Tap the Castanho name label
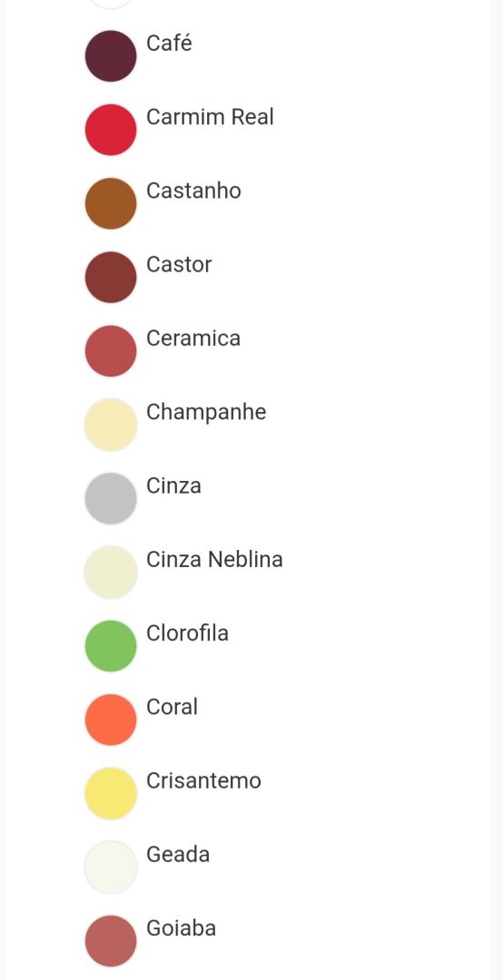This screenshot has width=503, height=980. tap(194, 191)
